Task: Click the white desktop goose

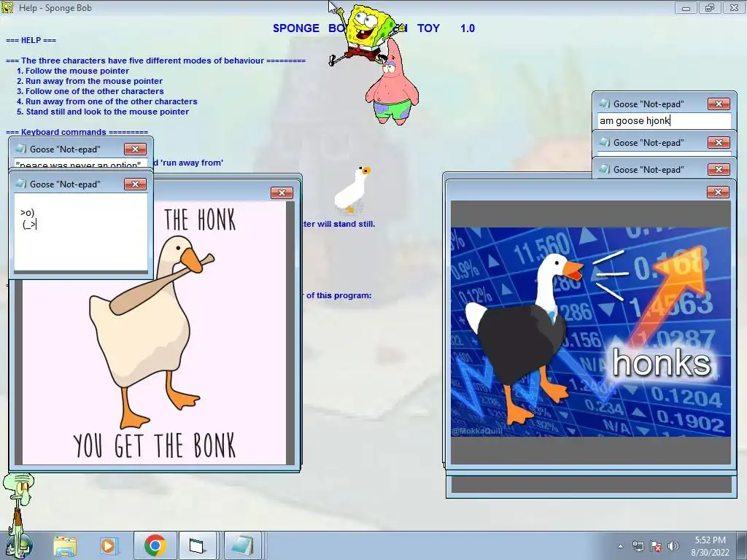Action: coord(352,190)
